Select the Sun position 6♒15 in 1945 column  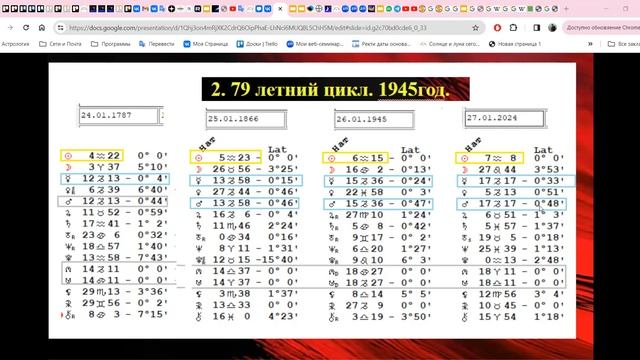tap(355, 158)
